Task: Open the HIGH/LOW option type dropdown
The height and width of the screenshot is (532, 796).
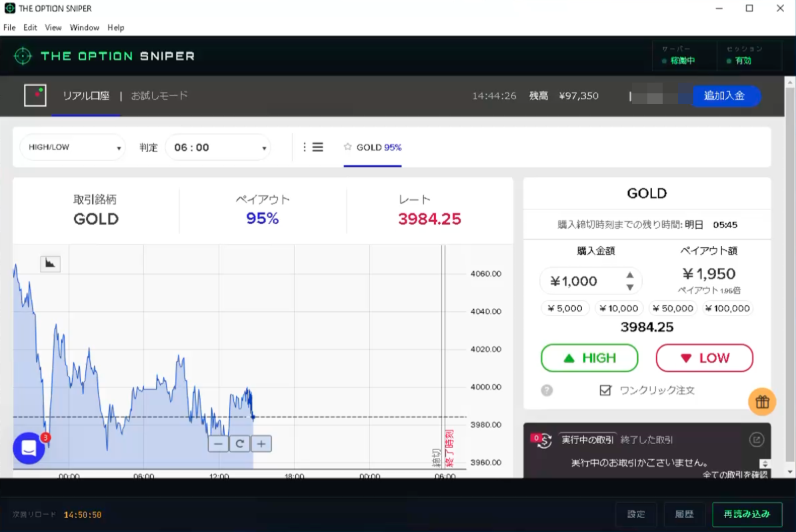Action: (x=73, y=147)
